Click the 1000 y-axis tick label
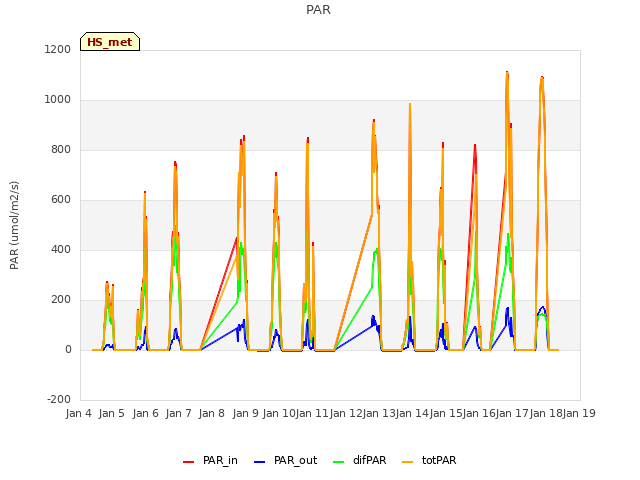 tap(58, 100)
